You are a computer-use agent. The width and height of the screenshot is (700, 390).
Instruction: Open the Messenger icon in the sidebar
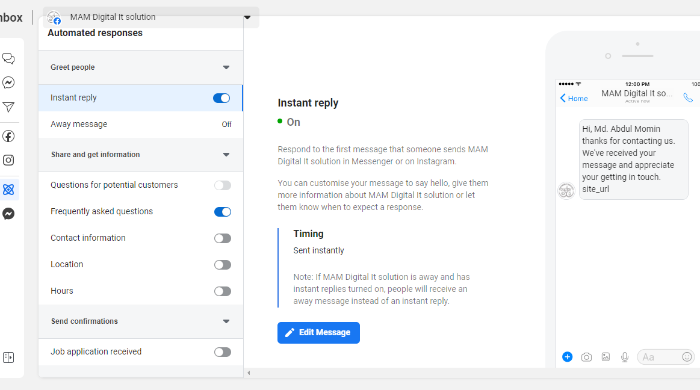[x=8, y=83]
